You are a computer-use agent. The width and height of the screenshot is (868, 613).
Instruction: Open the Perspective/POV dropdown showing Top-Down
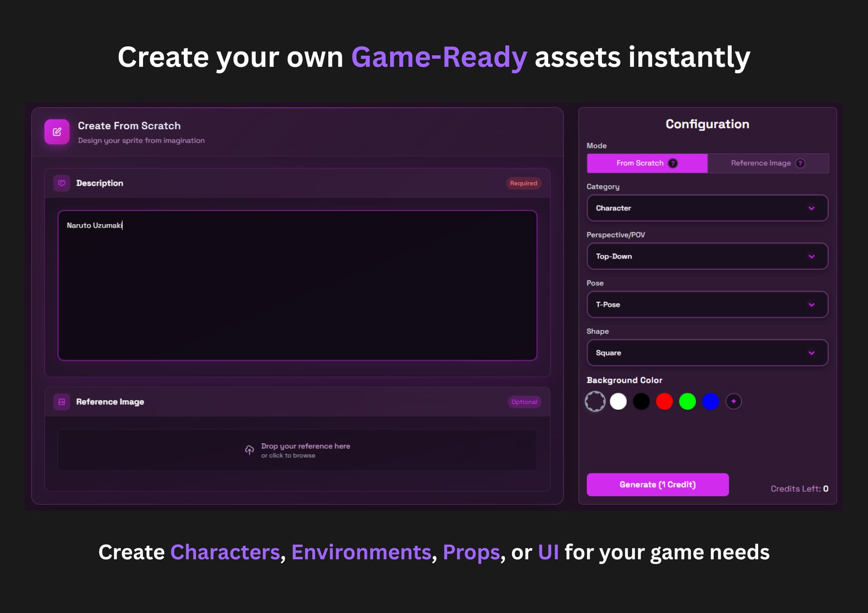pos(707,256)
